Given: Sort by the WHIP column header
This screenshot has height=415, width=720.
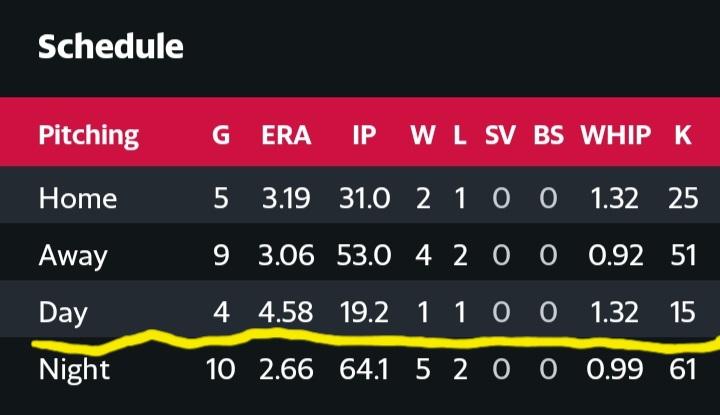Looking at the screenshot, I should coord(616,135).
